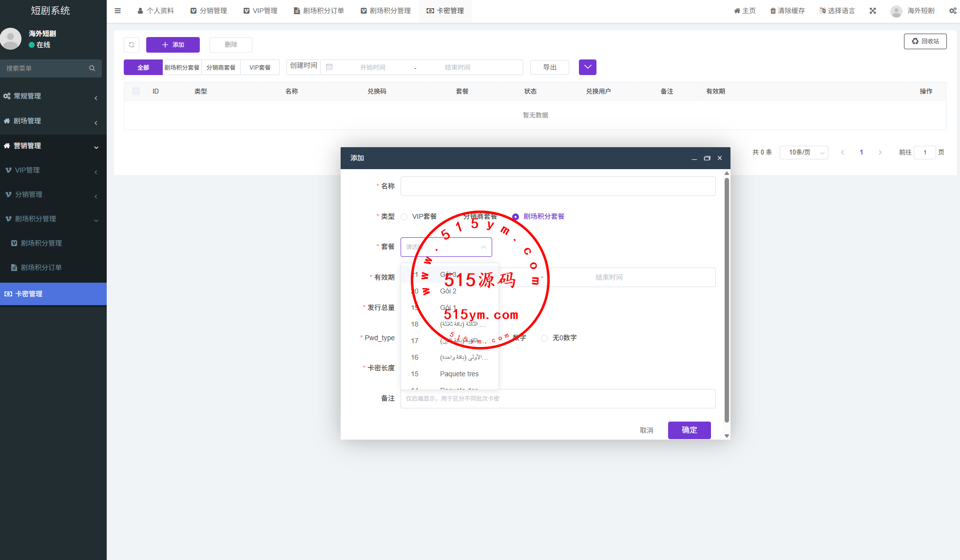Click the 名称 input field
960x560 pixels.
point(557,186)
